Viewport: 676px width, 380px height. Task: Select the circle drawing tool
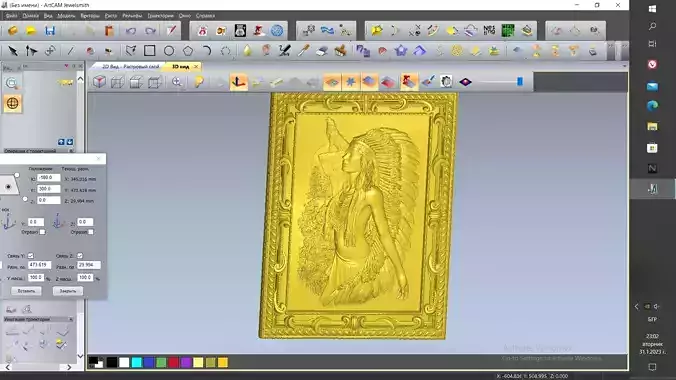[169, 51]
